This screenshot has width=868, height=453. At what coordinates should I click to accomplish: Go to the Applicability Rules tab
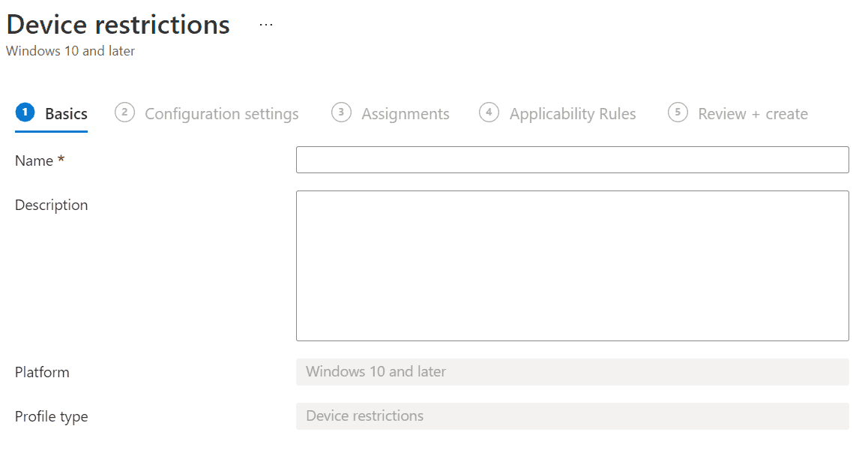[x=573, y=113]
